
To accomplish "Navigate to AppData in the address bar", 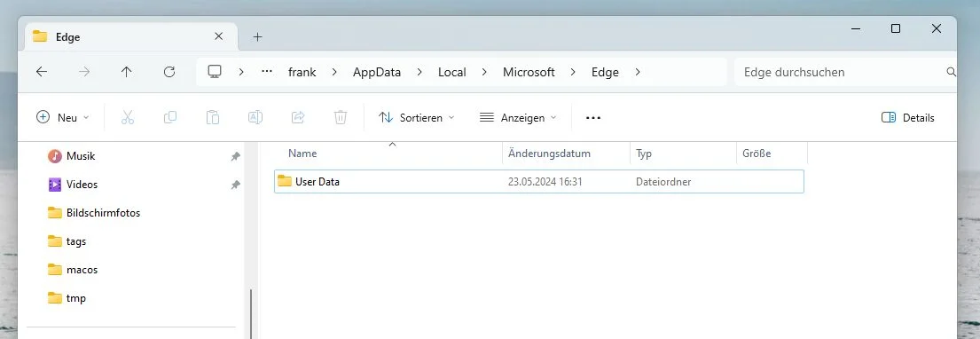I will coord(377,72).
